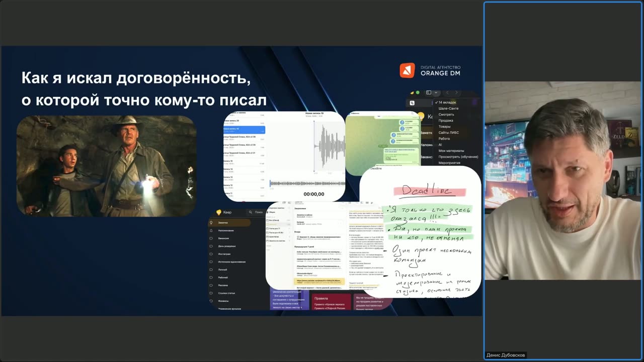Click the Orange DM logo icon
The width and height of the screenshot is (644, 362).
point(407,70)
